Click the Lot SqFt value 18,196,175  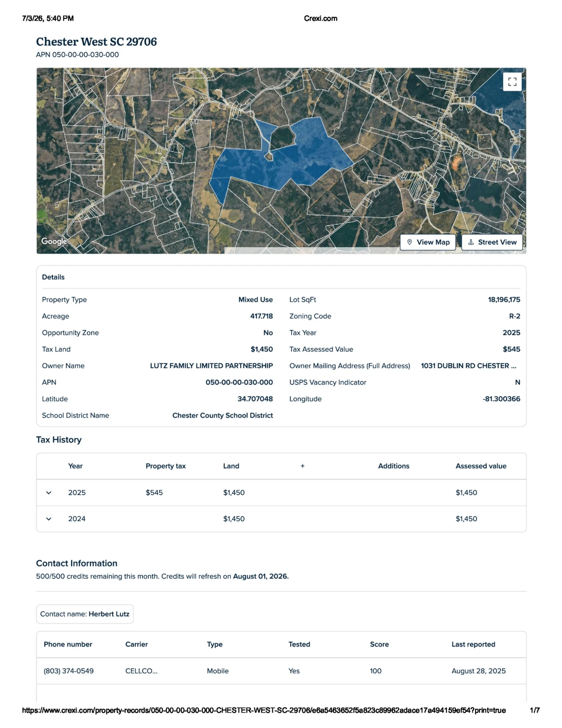(504, 299)
